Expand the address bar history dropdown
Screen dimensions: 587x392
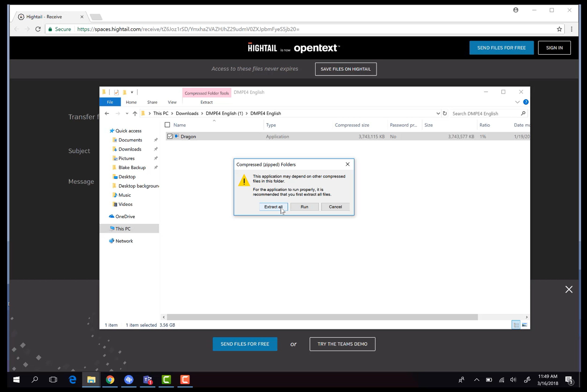(x=438, y=113)
